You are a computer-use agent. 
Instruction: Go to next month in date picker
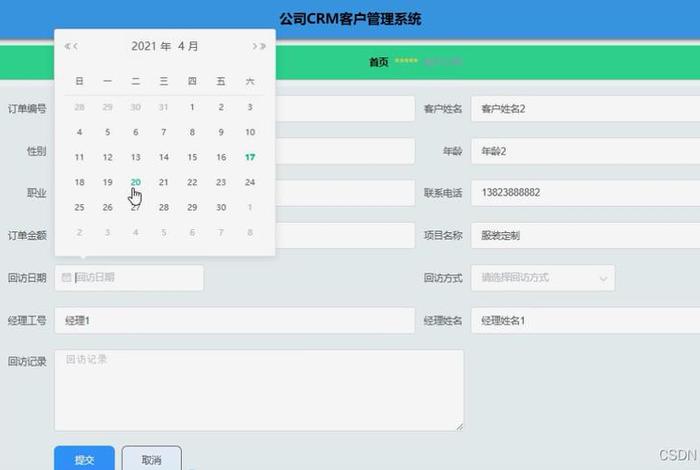click(254, 46)
